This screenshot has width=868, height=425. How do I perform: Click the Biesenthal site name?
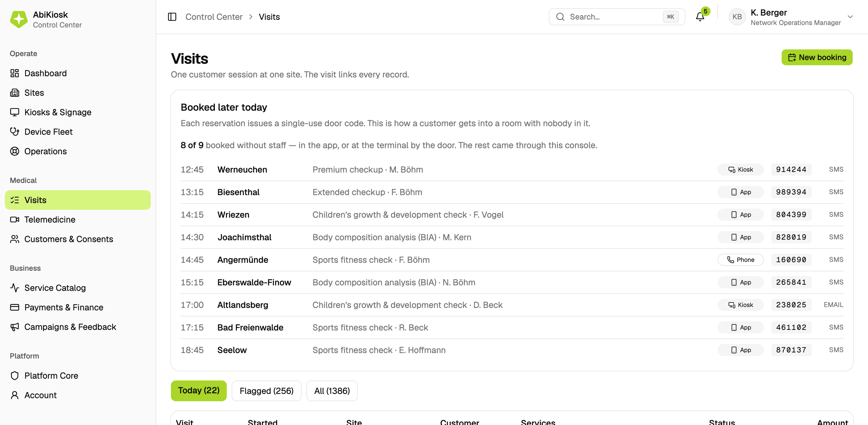(238, 192)
